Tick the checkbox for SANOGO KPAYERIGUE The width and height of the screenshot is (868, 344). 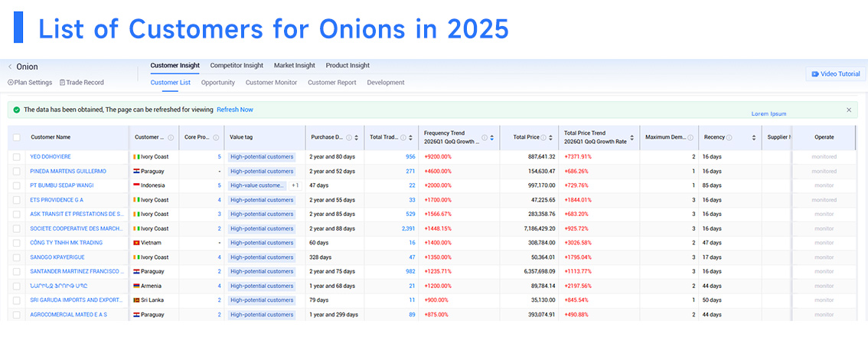[x=17, y=257]
